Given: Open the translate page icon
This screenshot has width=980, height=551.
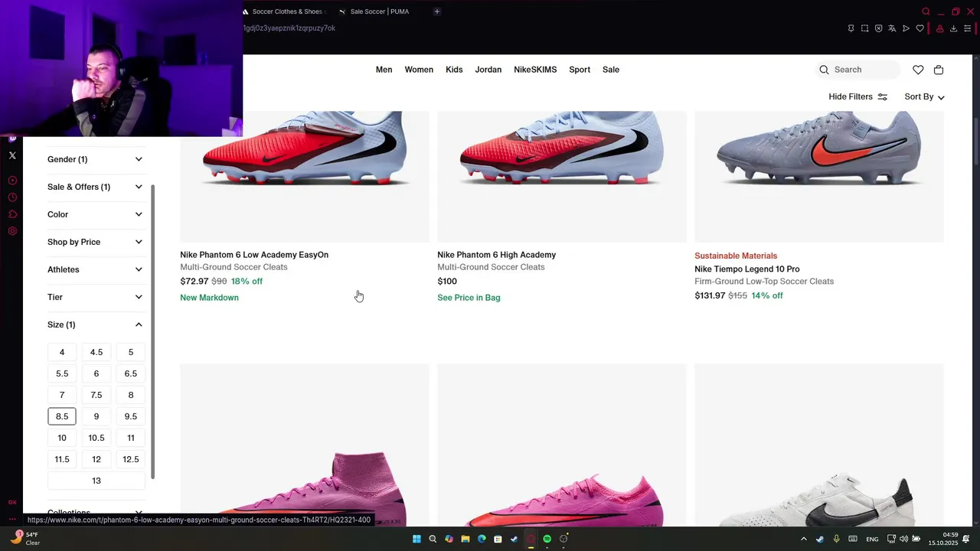Looking at the screenshot, I should 892,28.
